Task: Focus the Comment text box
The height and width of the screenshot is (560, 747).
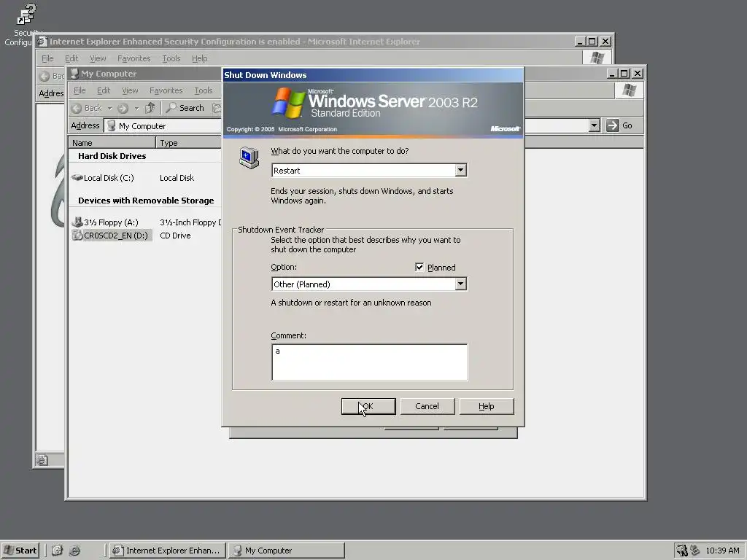Action: click(369, 362)
